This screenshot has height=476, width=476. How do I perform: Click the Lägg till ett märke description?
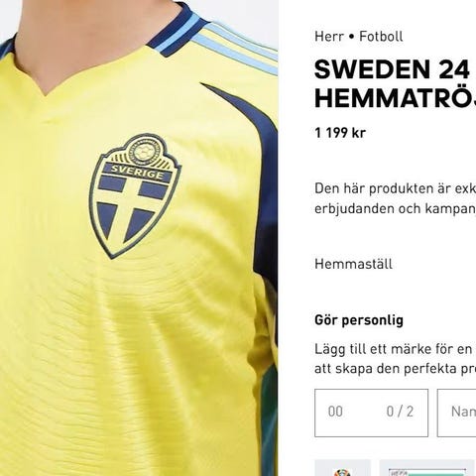(395, 359)
